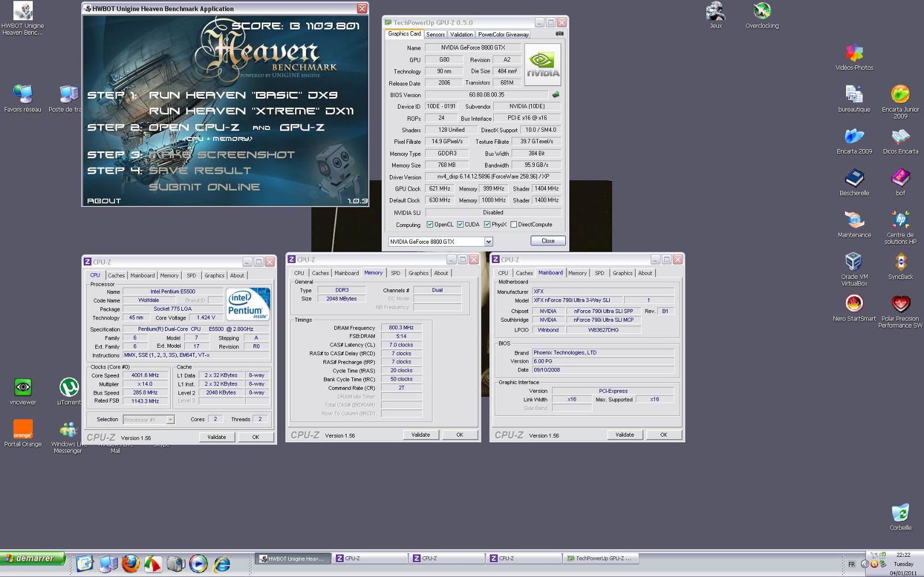Click OK in CPU-Z CPU window

[x=255, y=437]
